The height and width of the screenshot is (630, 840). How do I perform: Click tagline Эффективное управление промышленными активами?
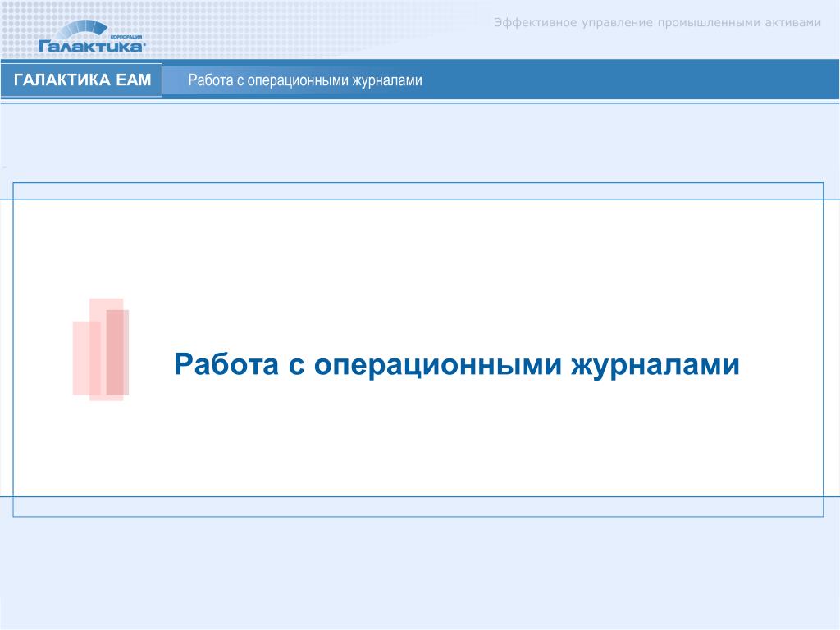[657, 22]
